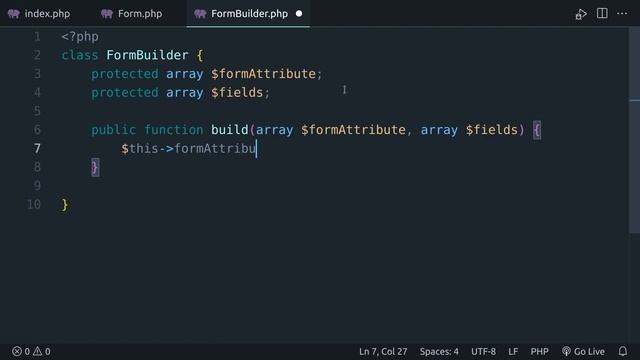The width and height of the screenshot is (640, 360).
Task: Open the warnings count in status bar
Action: tap(42, 351)
